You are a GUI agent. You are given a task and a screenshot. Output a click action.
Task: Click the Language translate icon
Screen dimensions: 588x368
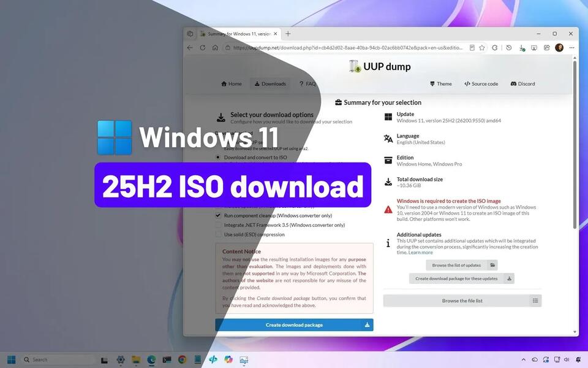[388, 139]
